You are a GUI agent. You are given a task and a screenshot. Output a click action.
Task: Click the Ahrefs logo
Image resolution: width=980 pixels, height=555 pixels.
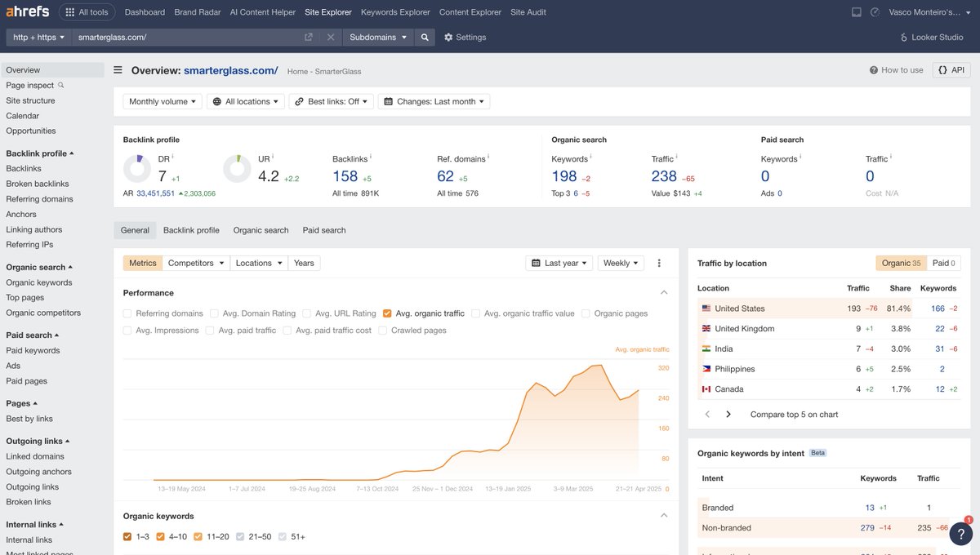(29, 12)
